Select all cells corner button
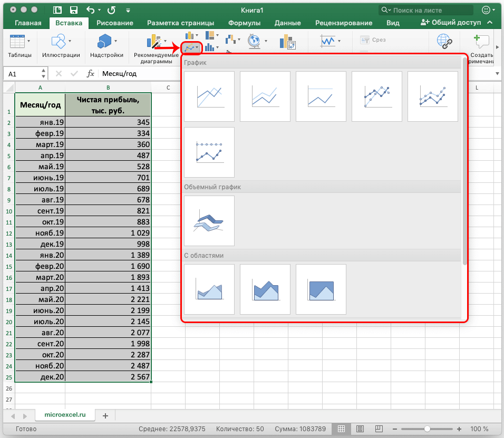 (x=9, y=87)
